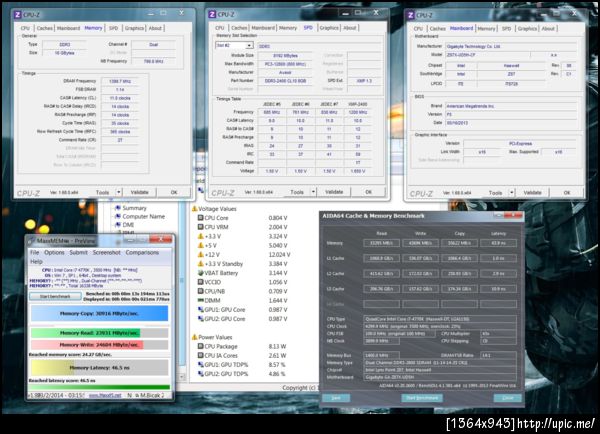Click the chip icon next to CPU Core voltage
Viewport: 600px width, 434px height.
point(200,218)
